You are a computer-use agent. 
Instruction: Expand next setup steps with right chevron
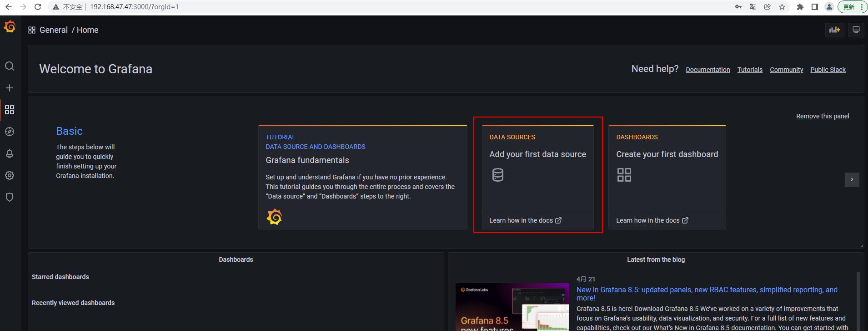852,180
